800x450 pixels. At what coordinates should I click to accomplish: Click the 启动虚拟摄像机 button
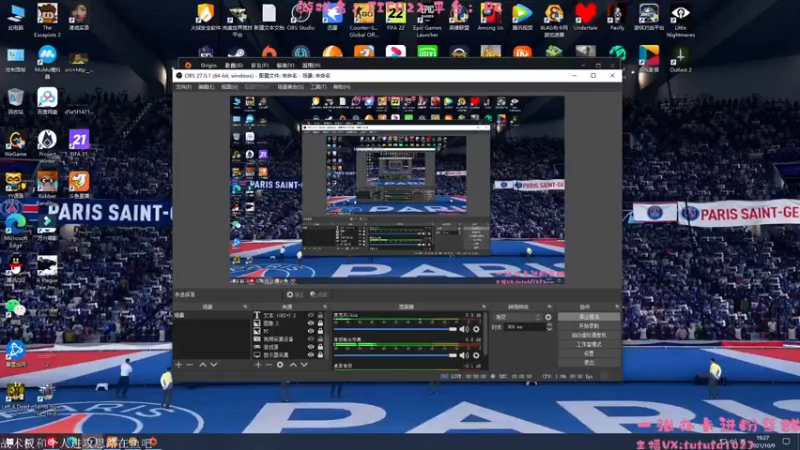point(589,335)
